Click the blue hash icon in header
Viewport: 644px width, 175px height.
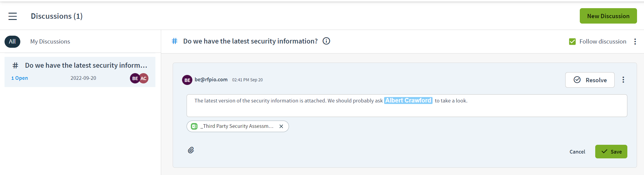(174, 41)
